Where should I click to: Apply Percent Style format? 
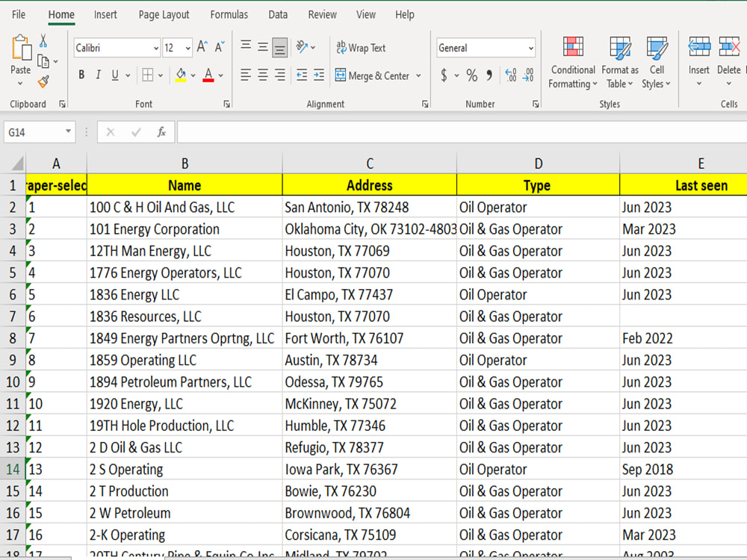471,75
